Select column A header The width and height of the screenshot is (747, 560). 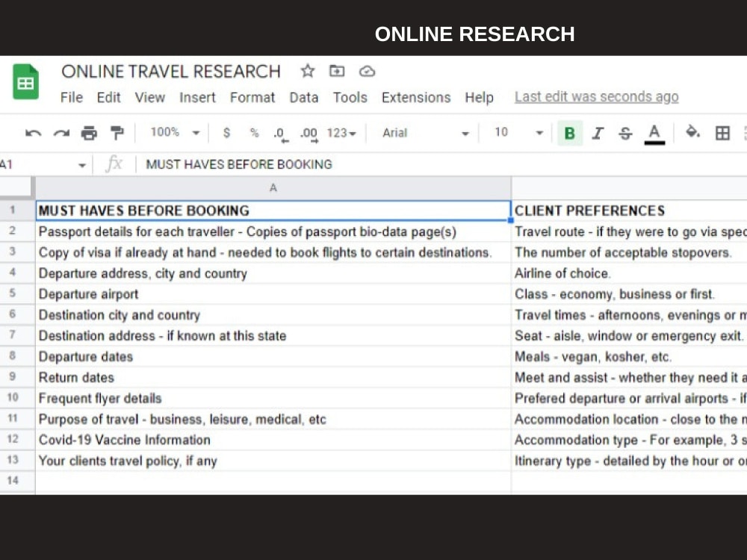273,188
